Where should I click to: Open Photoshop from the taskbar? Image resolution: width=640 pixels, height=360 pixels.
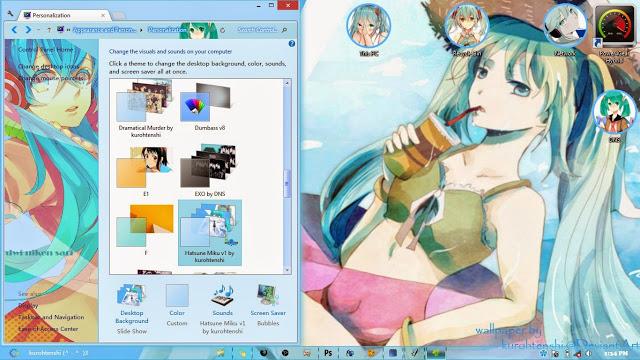(x=328, y=353)
